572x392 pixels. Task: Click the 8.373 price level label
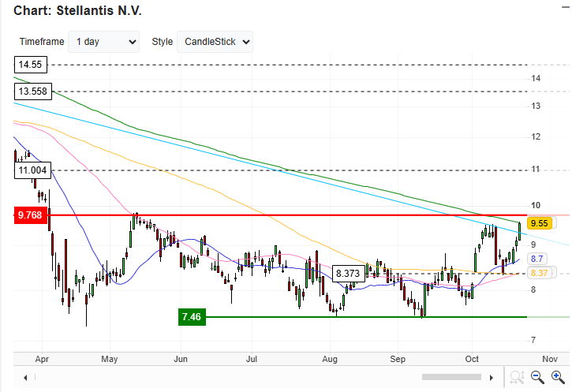[x=349, y=274]
